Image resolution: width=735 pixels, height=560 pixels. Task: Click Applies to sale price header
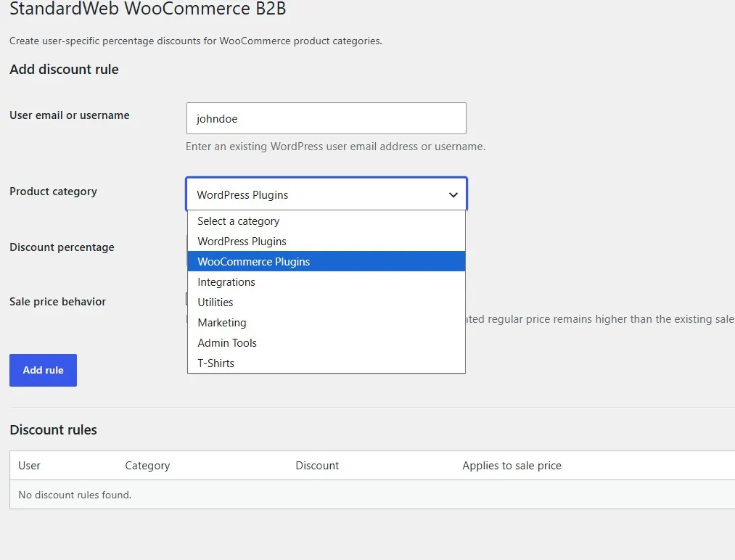[x=512, y=466]
